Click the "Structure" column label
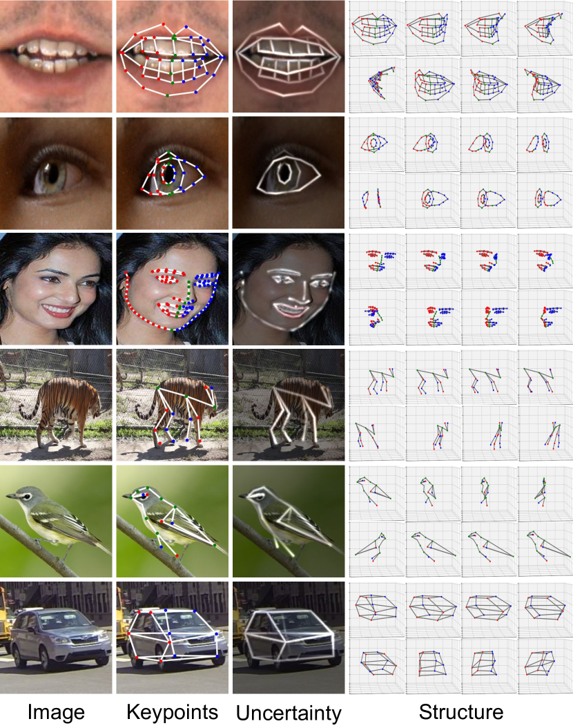Screen dimensions: 573x728 [x=461, y=711]
